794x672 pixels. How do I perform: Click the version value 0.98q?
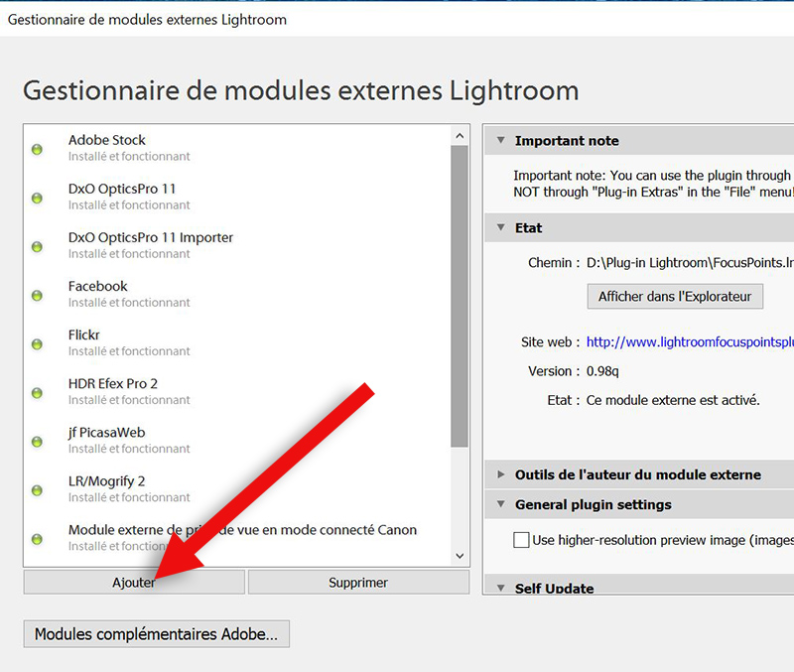click(x=602, y=371)
